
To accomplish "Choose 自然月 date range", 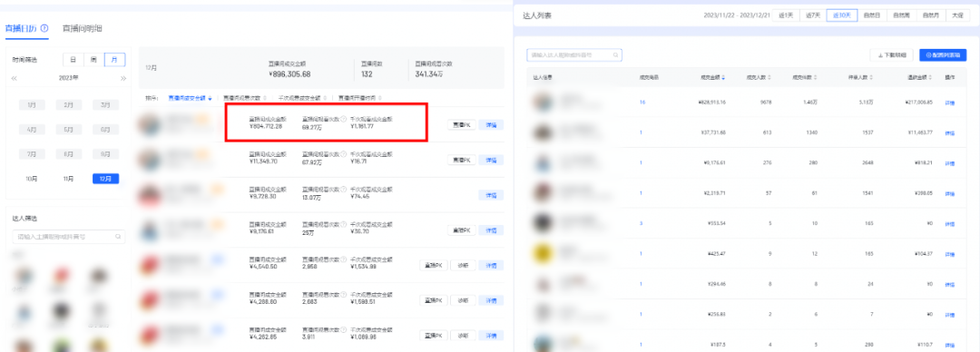I will pyautogui.click(x=930, y=15).
